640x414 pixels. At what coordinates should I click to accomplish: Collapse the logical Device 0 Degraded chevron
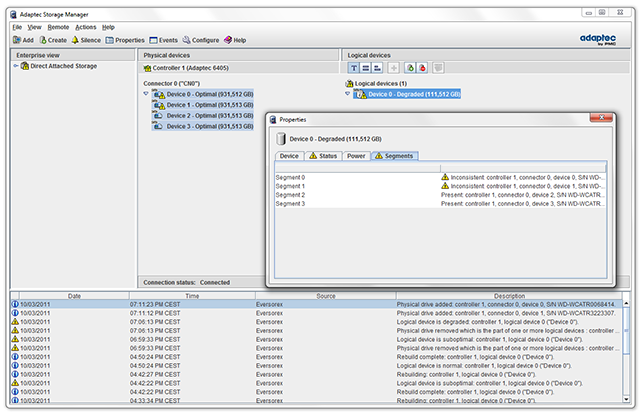348,94
